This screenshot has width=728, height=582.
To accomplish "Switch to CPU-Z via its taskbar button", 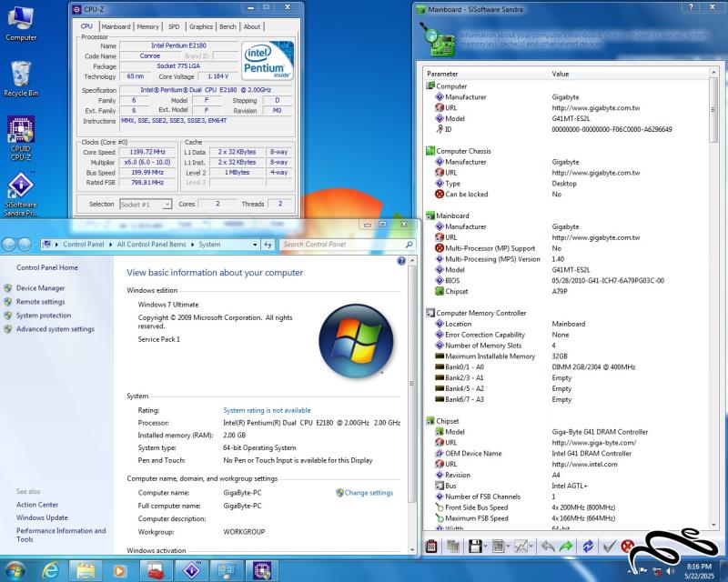I will (262, 570).
